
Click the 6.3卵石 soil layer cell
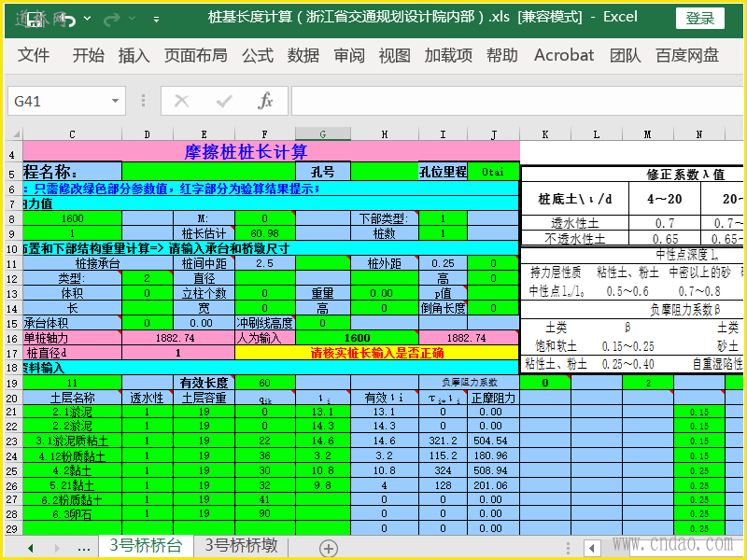pos(73,514)
